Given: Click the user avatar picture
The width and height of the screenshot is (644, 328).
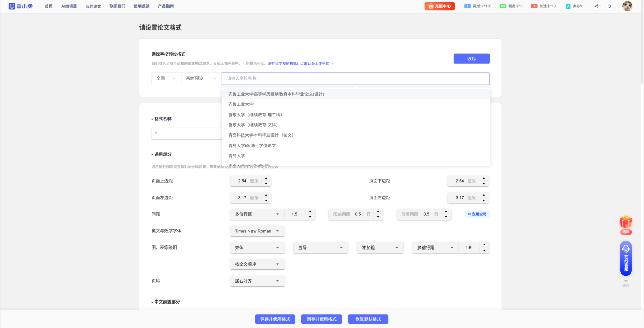Looking at the screenshot, I should [x=627, y=6].
